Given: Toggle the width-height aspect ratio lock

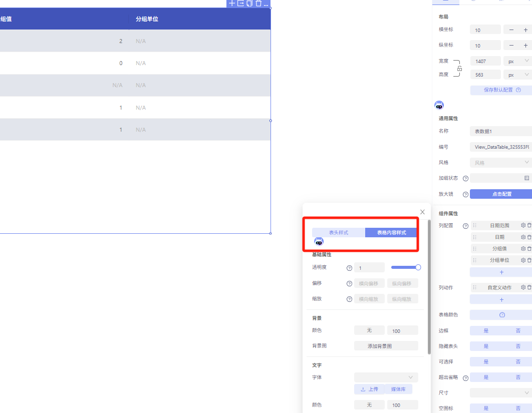Looking at the screenshot, I should point(459,69).
